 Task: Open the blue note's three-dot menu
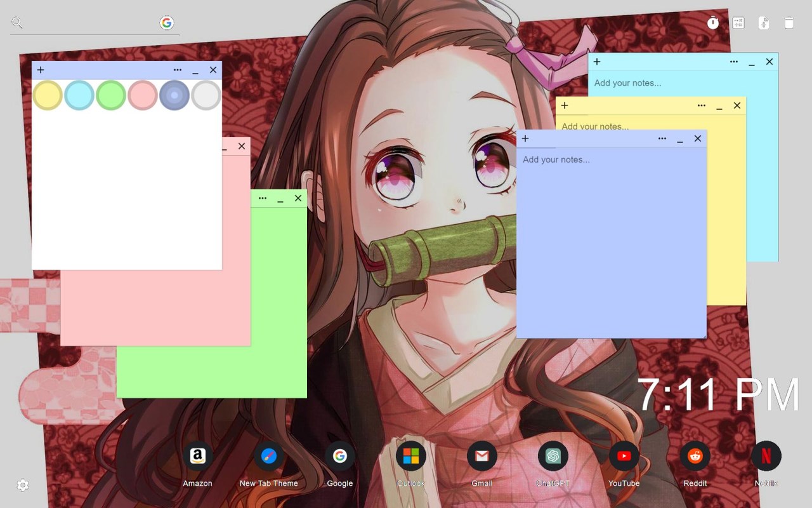coord(662,138)
